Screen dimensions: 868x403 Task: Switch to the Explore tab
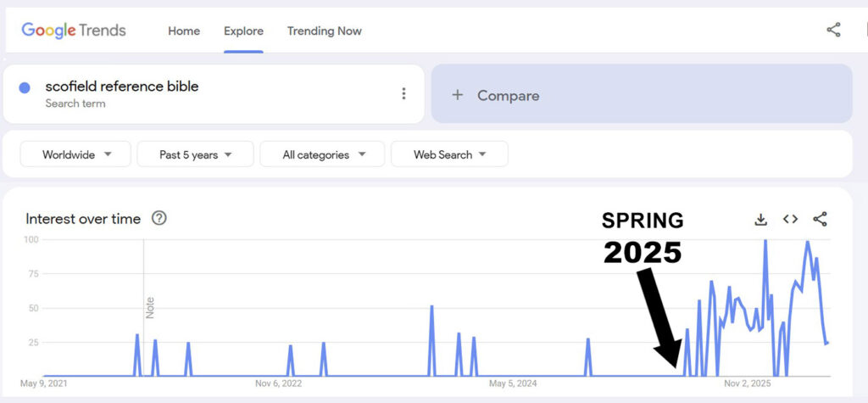(x=243, y=31)
